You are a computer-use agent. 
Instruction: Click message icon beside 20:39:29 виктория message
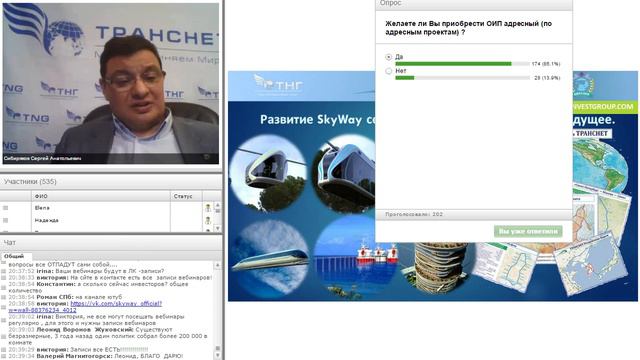point(4,350)
